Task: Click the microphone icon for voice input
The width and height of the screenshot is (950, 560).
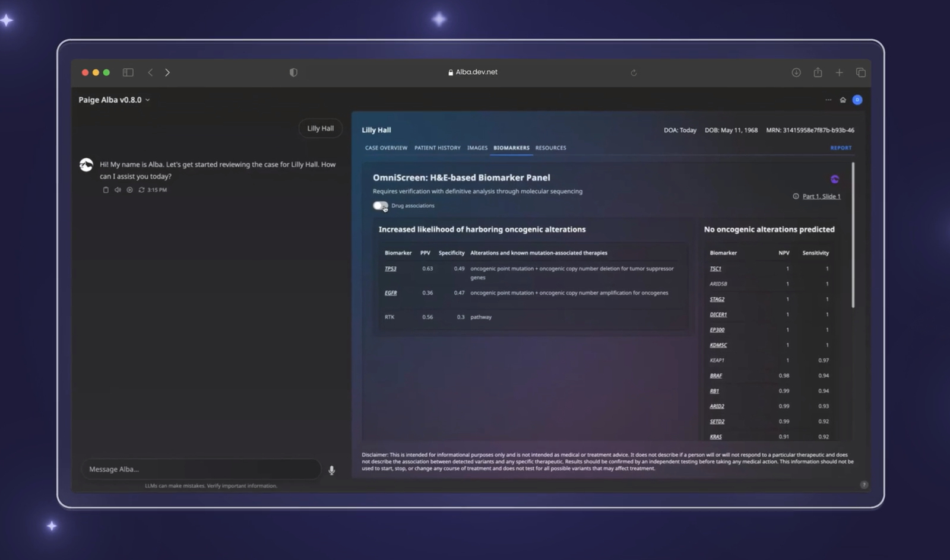Action: (x=331, y=470)
